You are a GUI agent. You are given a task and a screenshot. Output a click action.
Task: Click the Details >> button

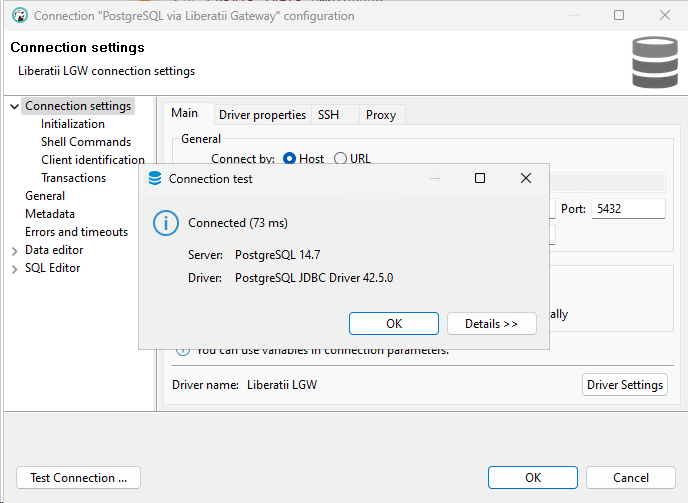(x=491, y=323)
